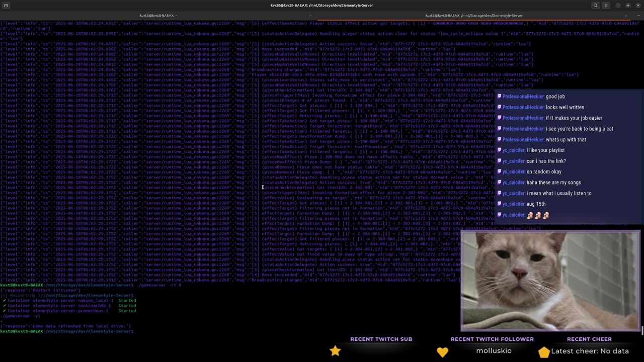The width and height of the screenshot is (644, 362).
Task: Click chat message 'i see you're back to being a cat'
Action: pos(580,129)
